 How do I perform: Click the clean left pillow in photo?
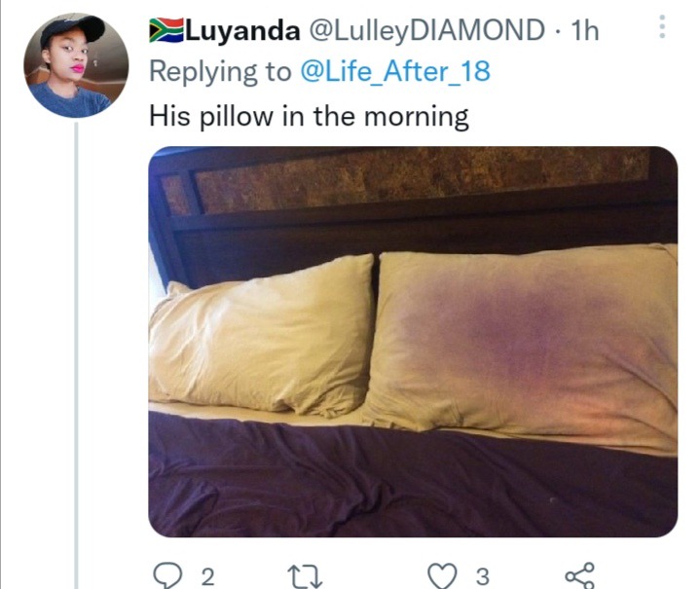coord(261,335)
